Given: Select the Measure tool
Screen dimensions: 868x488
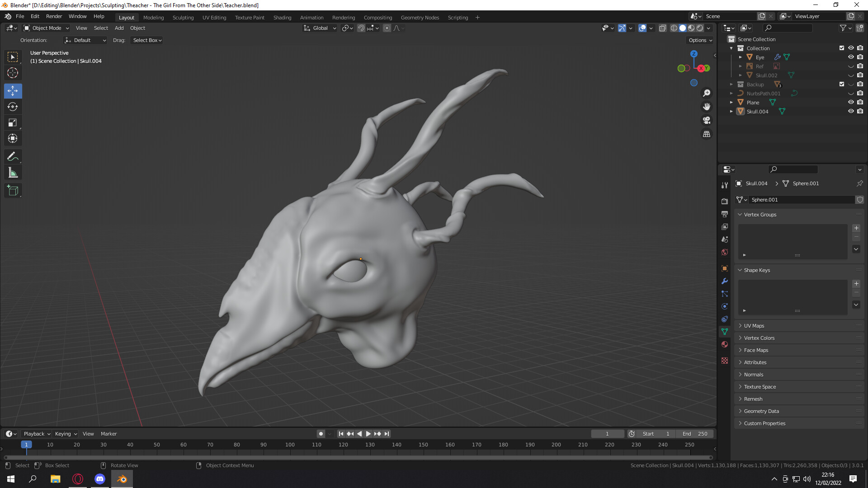Looking at the screenshot, I should tap(13, 172).
